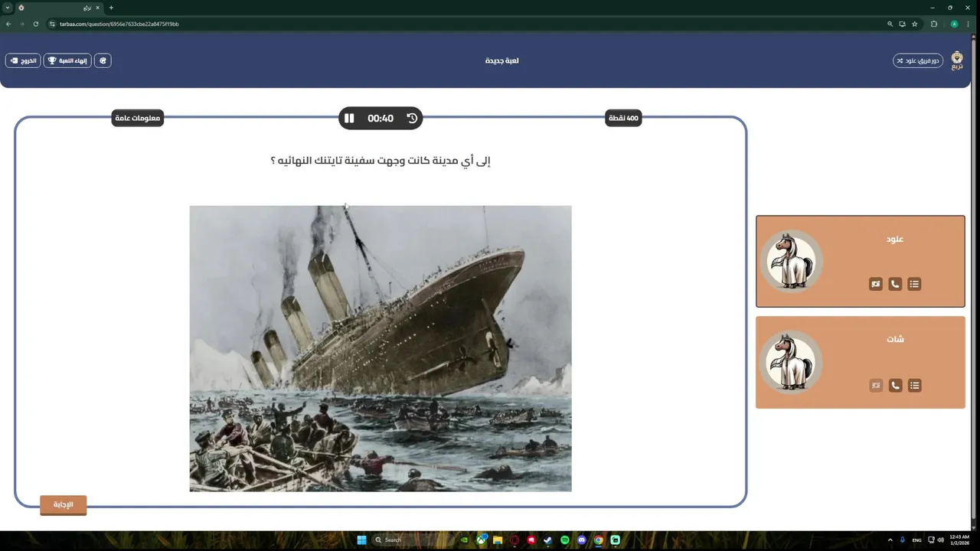Image resolution: width=980 pixels, height=551 pixels.
Task: Open the theme palette icon button
Action: [x=103, y=60]
